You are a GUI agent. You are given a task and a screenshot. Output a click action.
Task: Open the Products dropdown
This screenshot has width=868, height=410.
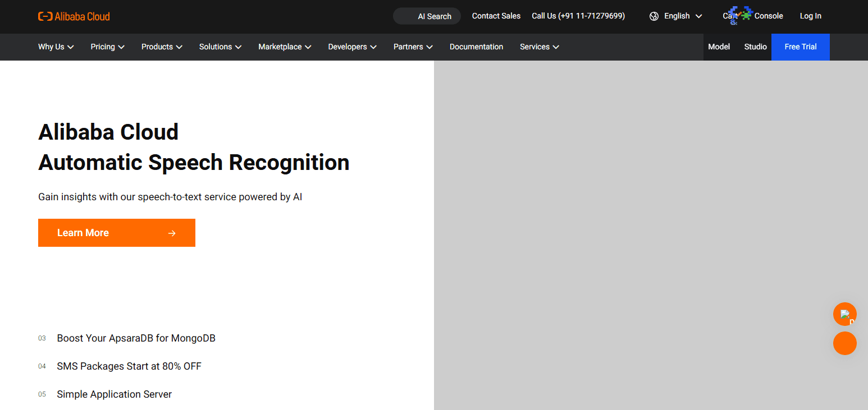coord(162,47)
